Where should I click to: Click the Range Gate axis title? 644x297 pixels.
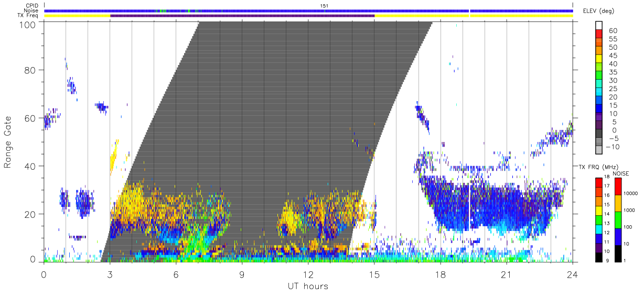click(8, 142)
